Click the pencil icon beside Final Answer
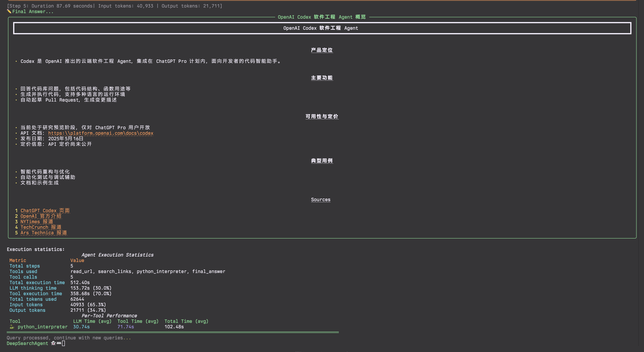Viewport: 644px width, 352px height. click(9, 11)
